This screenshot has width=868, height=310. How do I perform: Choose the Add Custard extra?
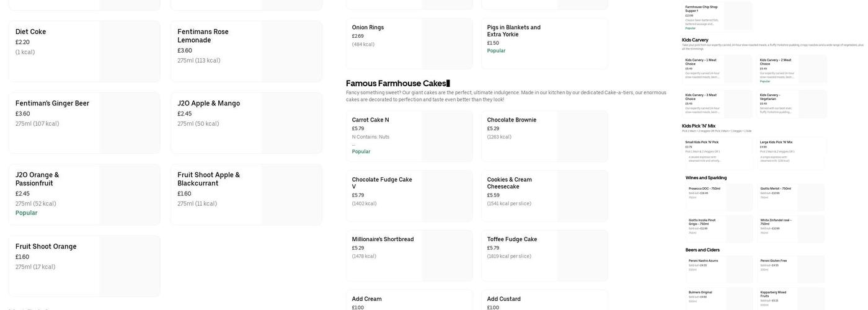point(544,301)
